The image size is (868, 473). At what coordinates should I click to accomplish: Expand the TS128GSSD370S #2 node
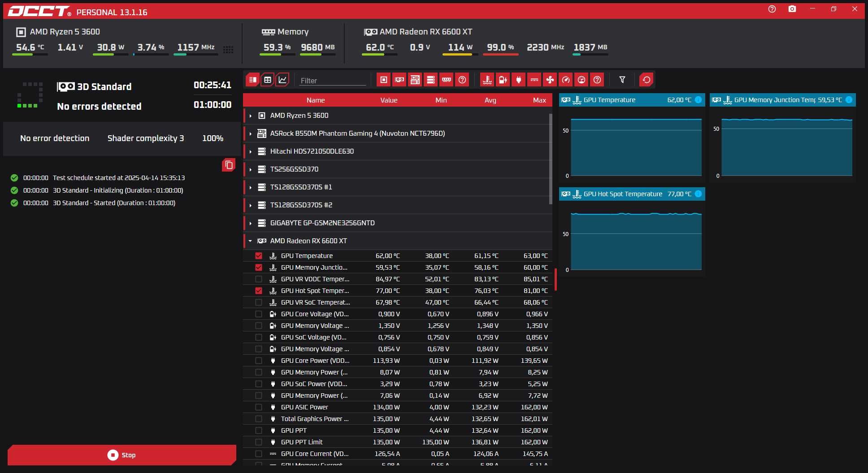pyautogui.click(x=250, y=205)
